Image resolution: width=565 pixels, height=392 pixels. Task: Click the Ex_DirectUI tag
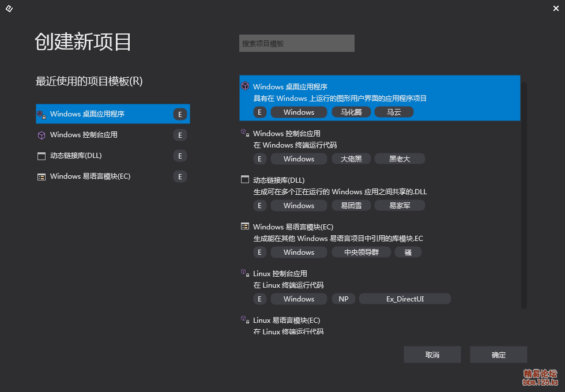405,299
